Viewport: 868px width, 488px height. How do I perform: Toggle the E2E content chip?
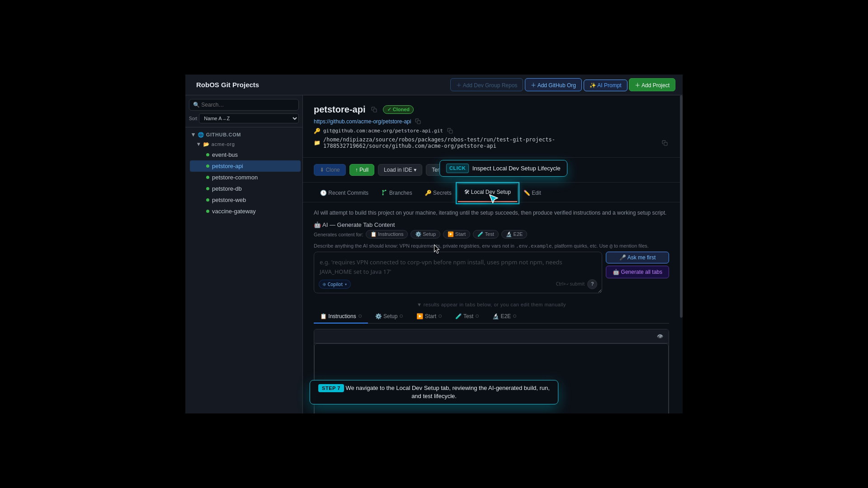click(x=514, y=235)
